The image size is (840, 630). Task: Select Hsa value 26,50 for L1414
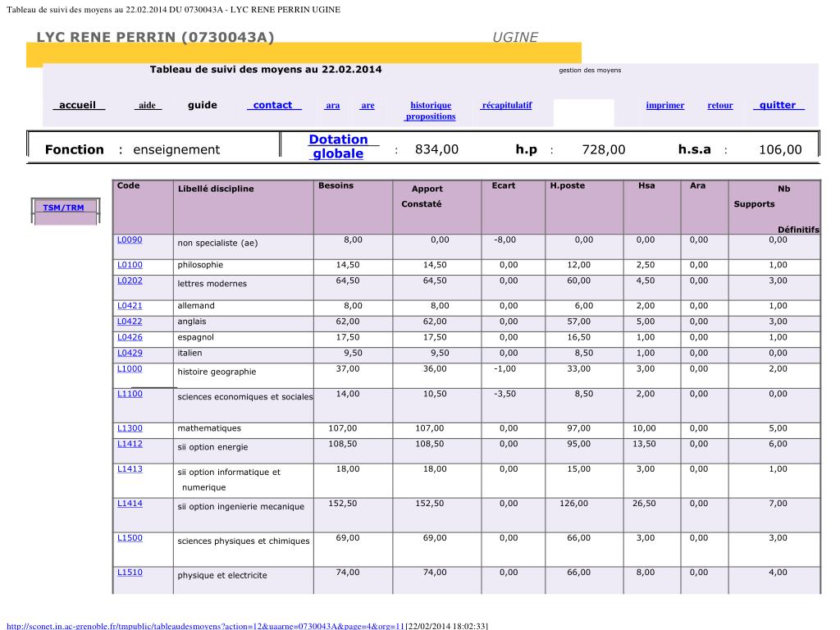(643, 504)
